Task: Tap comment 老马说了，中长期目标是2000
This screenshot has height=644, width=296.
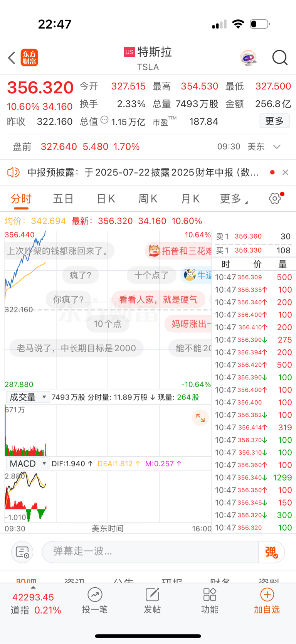Action: 76,348
